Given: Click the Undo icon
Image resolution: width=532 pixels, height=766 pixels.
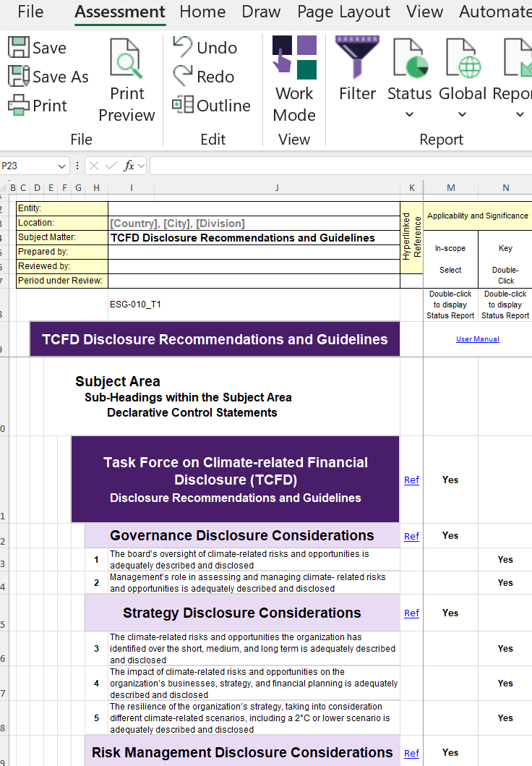Looking at the screenshot, I should [x=183, y=48].
